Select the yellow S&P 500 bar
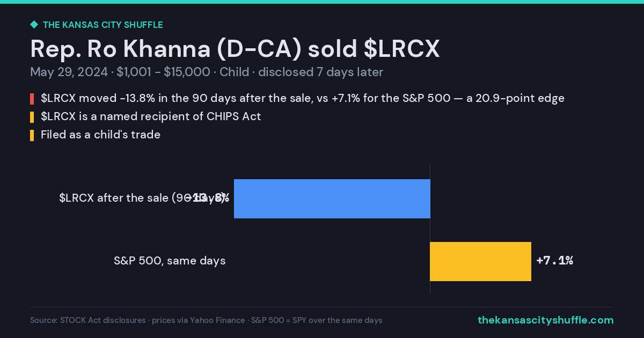644x338 pixels. coord(480,261)
